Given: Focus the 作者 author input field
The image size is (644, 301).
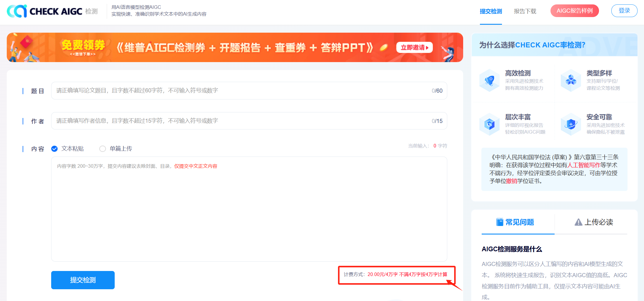Looking at the screenshot, I should tap(249, 121).
